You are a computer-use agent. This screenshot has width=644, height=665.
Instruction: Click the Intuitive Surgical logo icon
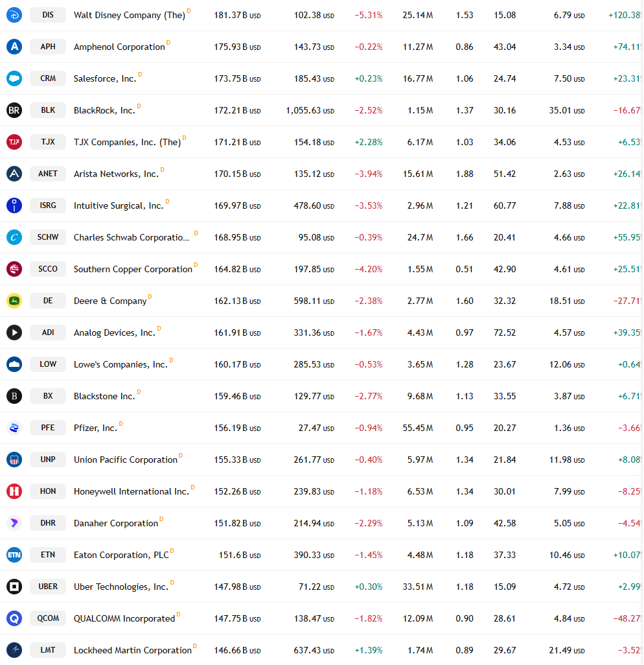pyautogui.click(x=14, y=205)
